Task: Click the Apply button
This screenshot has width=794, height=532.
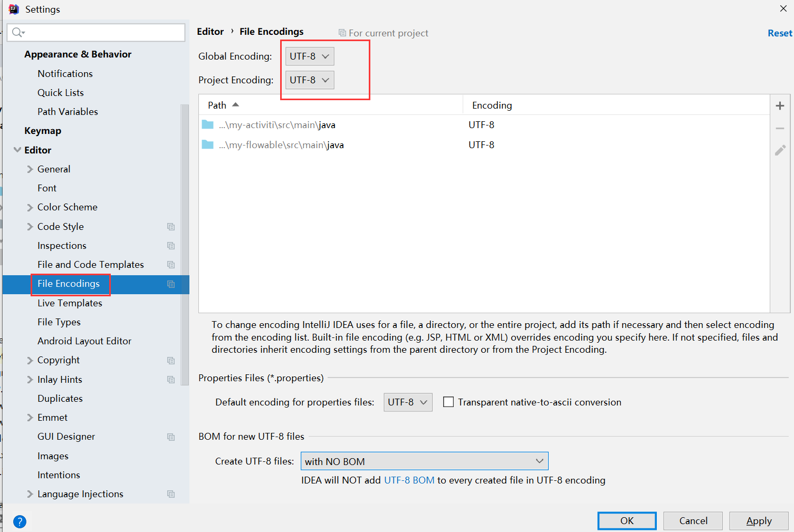Action: (759, 521)
